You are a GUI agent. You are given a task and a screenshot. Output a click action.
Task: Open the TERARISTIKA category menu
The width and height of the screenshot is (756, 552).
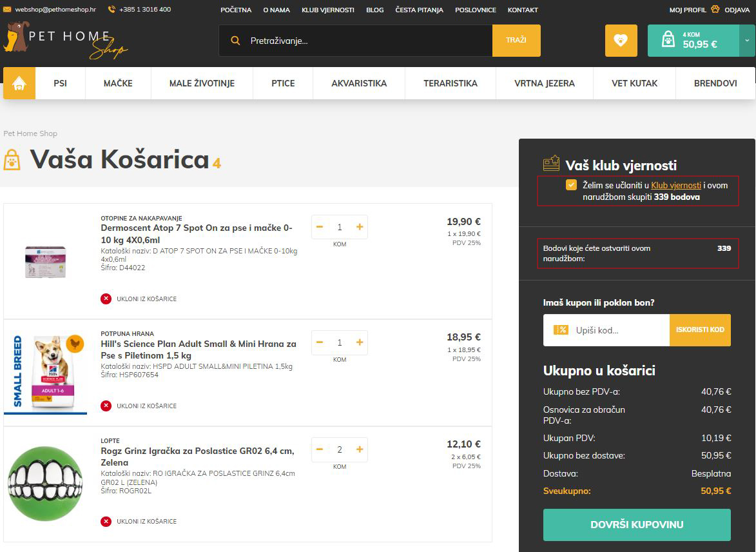click(x=451, y=83)
